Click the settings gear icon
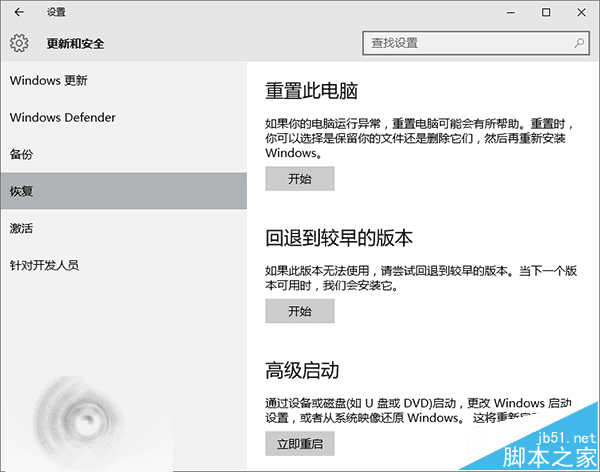 point(19,43)
